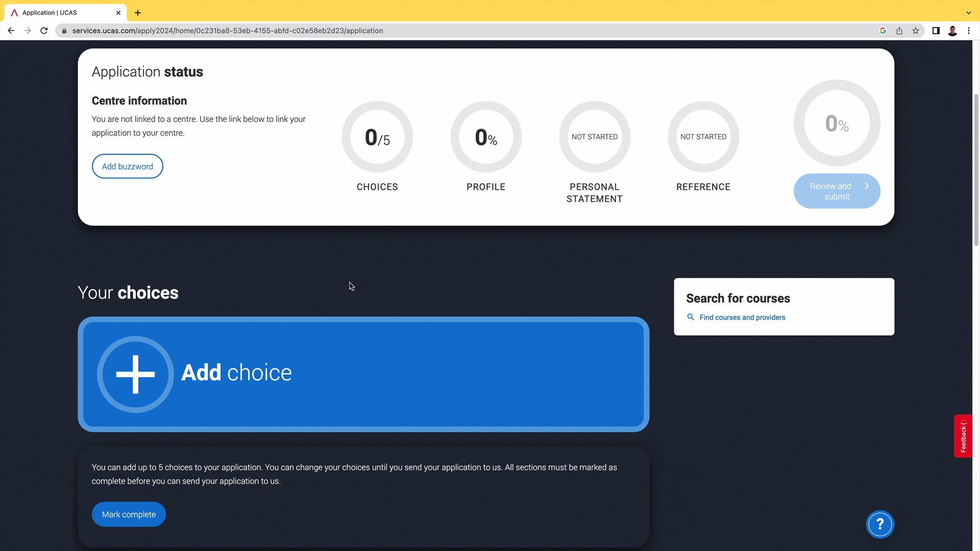Open the help question mark button
Screen dimensions: 980x551
click(x=880, y=524)
